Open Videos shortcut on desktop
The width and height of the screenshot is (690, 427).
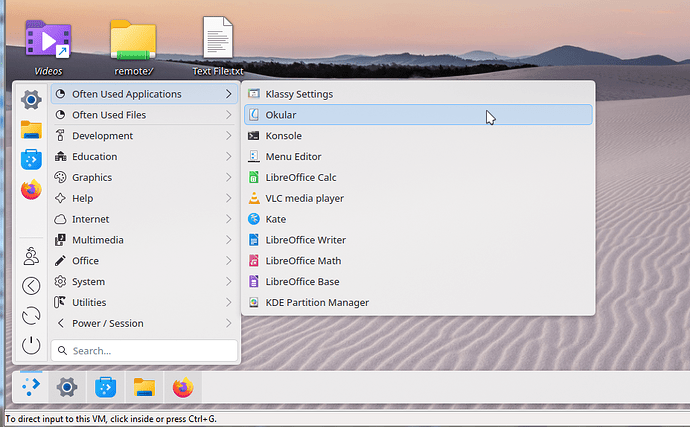48,47
